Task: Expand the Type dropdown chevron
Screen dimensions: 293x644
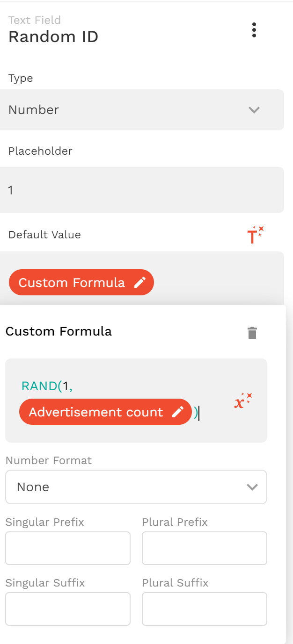Action: [x=254, y=110]
